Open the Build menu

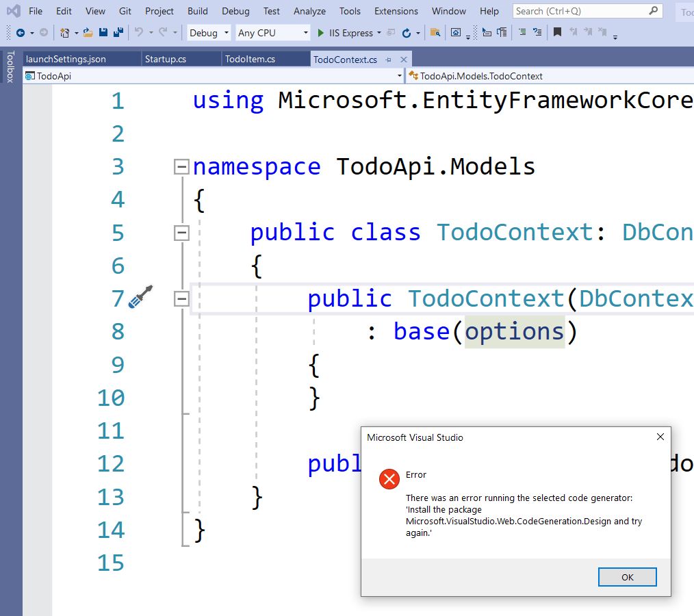point(197,11)
